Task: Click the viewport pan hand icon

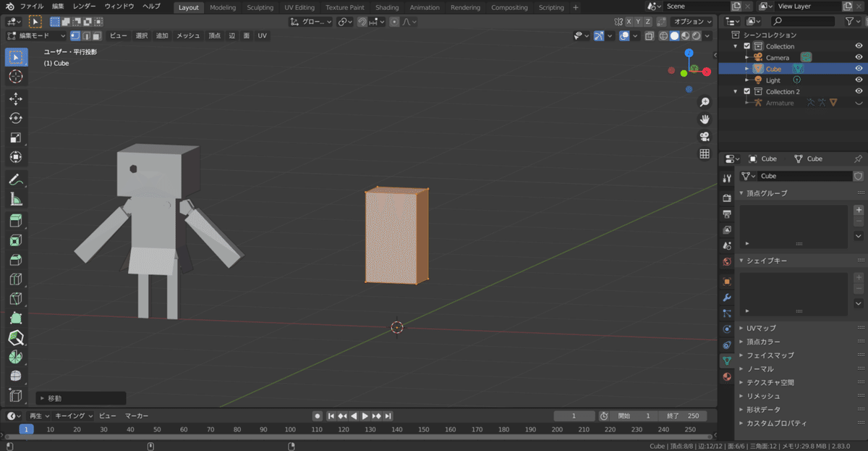Action: coord(705,119)
